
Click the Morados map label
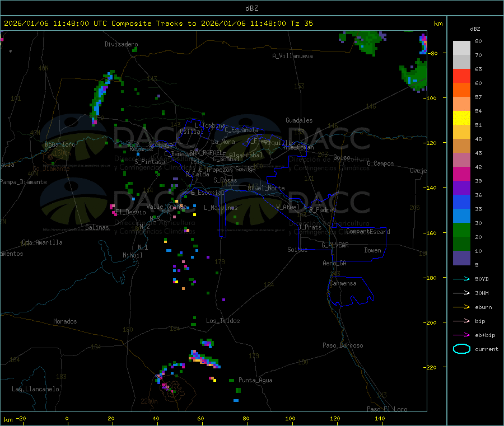click(65, 321)
